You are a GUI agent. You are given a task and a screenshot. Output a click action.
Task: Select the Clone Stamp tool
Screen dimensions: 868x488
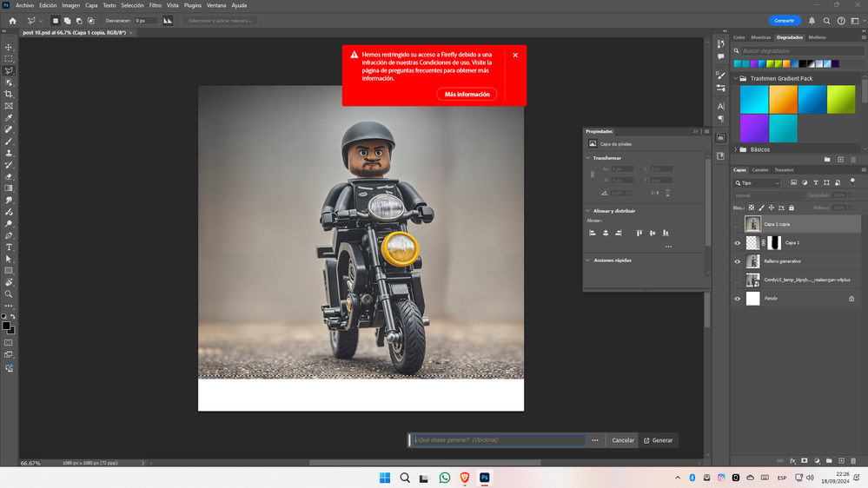tap(9, 154)
